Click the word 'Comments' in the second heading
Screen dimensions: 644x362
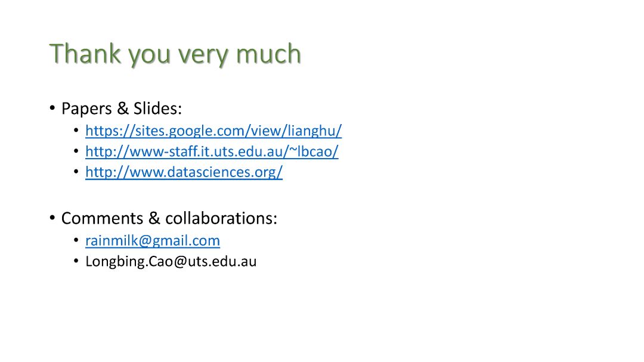pos(103,218)
